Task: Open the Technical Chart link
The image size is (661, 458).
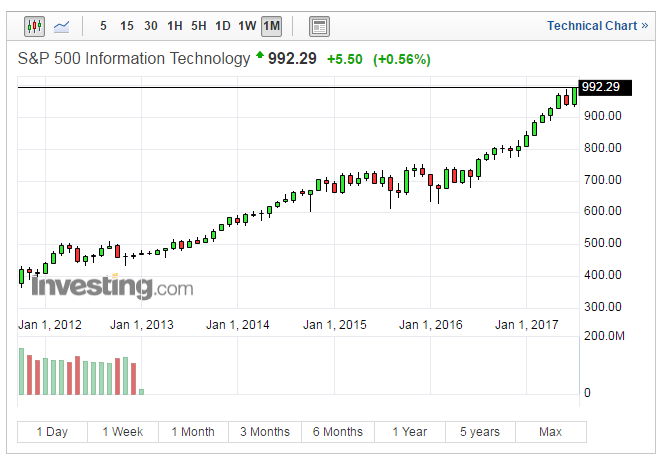Action: (597, 26)
